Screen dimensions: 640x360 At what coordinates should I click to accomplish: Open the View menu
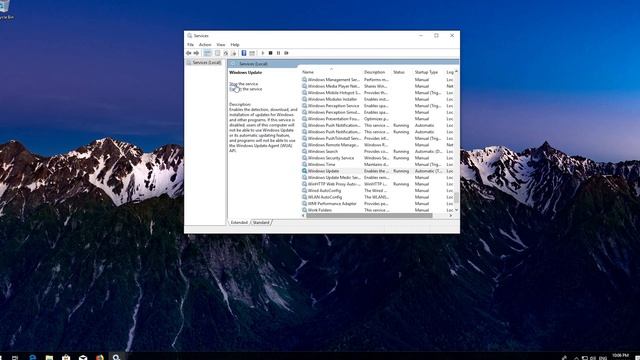[x=221, y=44]
